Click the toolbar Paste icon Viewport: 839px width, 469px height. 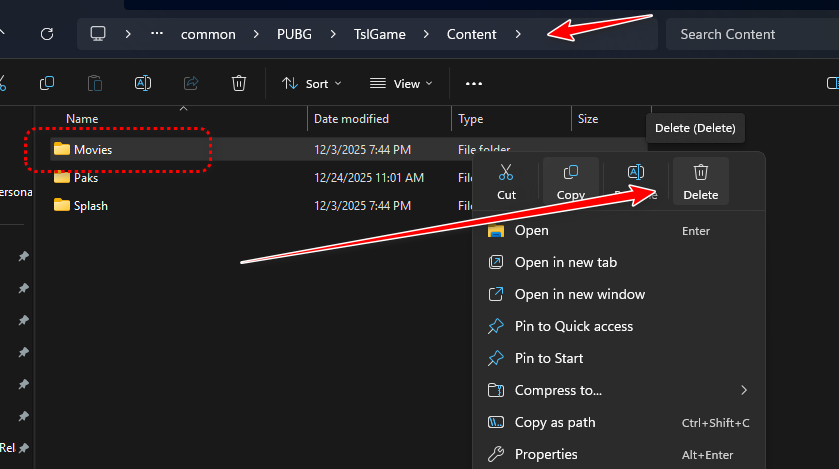coord(95,83)
